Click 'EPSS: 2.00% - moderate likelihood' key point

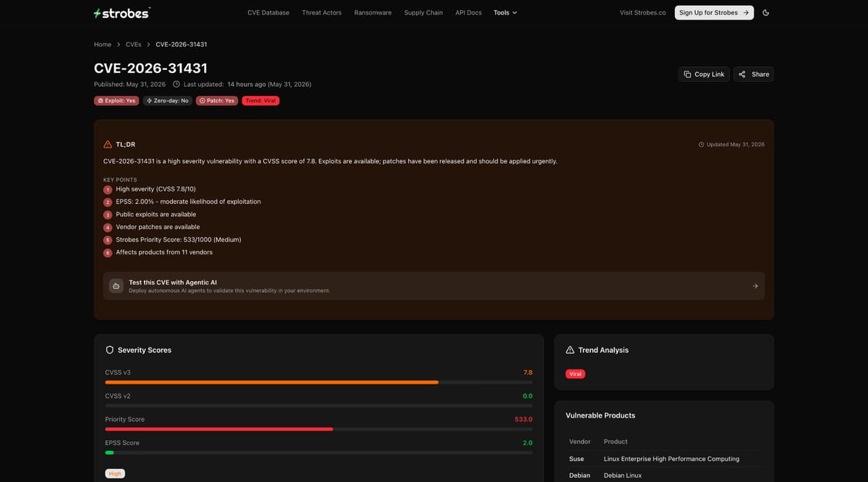point(188,202)
